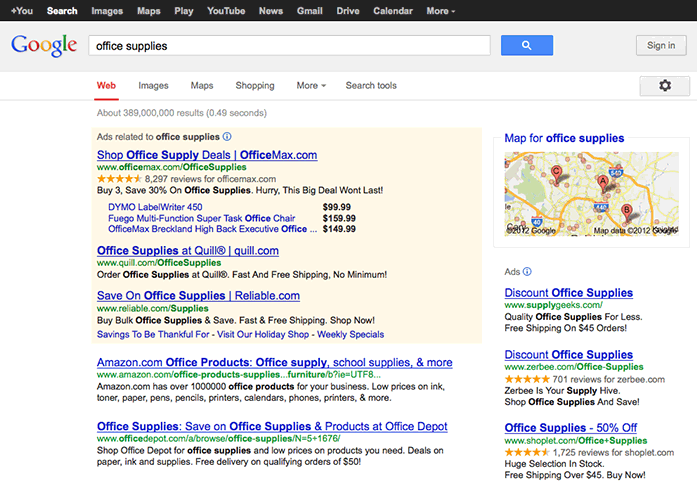This screenshot has height=482, width=697.
Task: Switch to the Web results tab
Action: 106,85
